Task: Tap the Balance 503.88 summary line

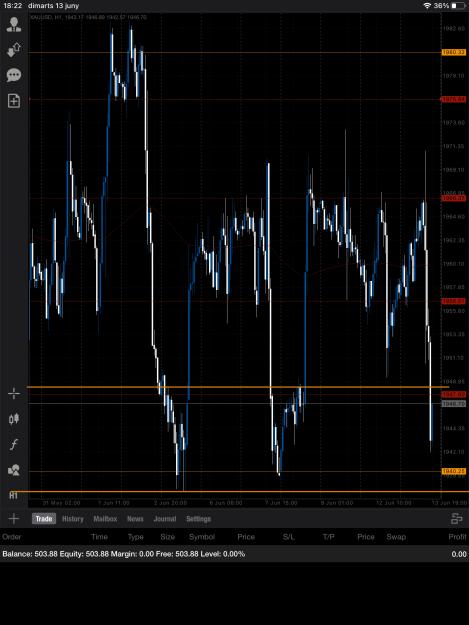Action: 124,554
